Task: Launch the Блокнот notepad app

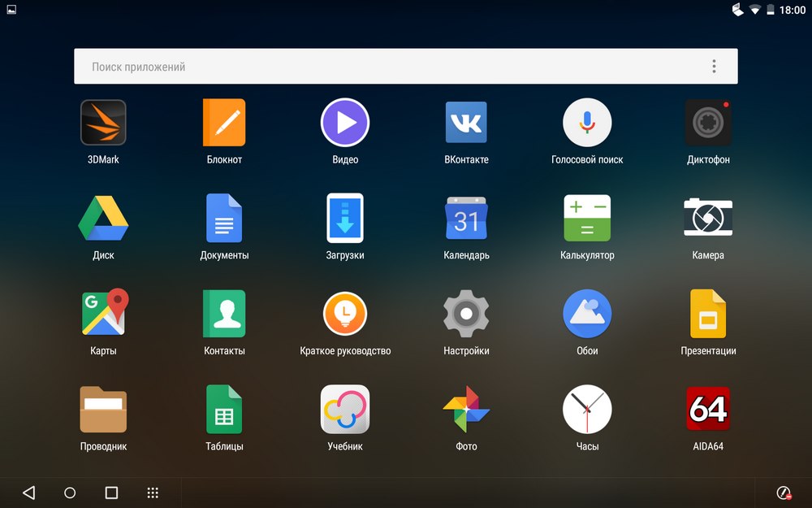Action: coord(224,123)
